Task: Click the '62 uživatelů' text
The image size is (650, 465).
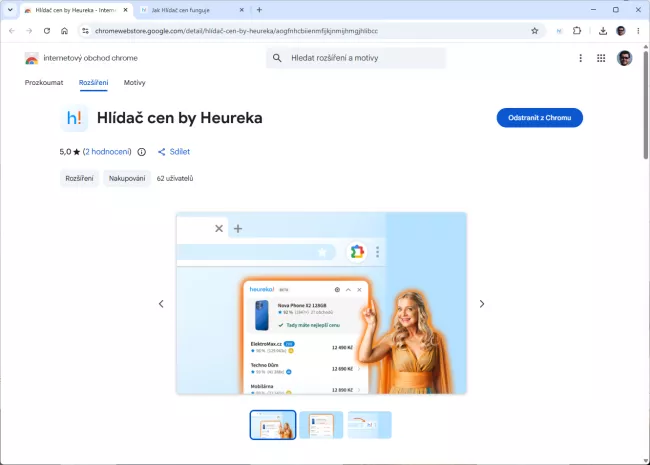Action: coord(175,178)
